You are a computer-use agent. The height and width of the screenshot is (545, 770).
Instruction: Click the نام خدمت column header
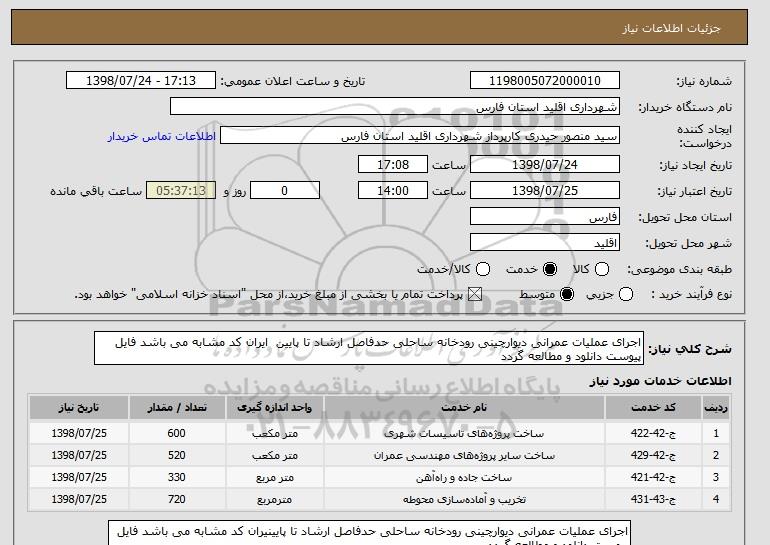464,408
